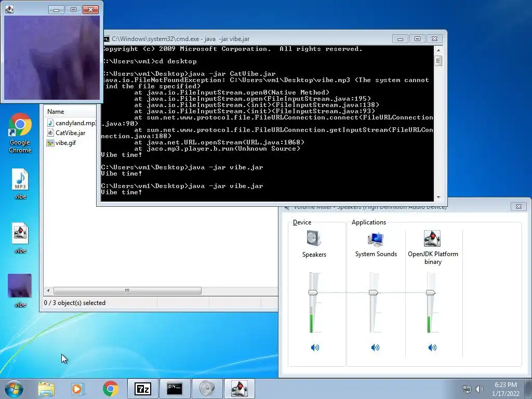Image resolution: width=532 pixels, height=399 pixels.
Task: Click the taskbar clock showing 6:23 PM
Action: [506, 389]
